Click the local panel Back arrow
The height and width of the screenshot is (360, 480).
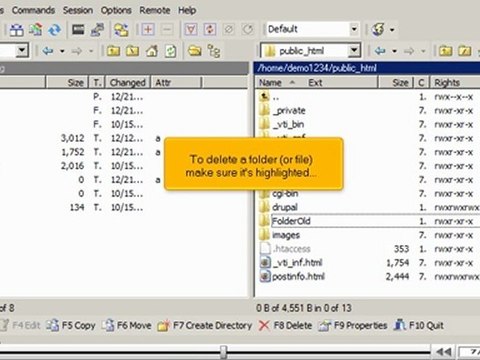tap(48, 51)
